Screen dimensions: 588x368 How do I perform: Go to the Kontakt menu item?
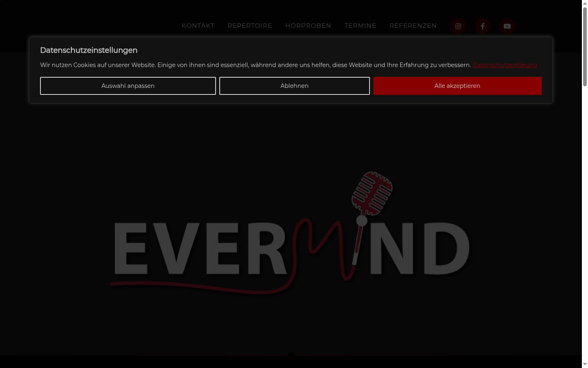click(x=198, y=26)
